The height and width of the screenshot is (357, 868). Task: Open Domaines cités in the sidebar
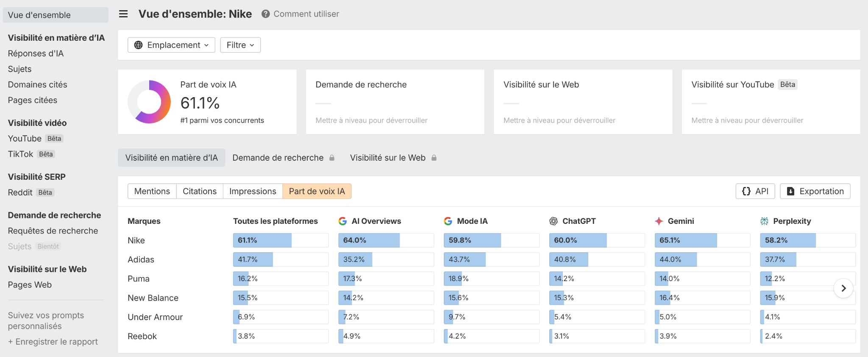[x=37, y=84]
